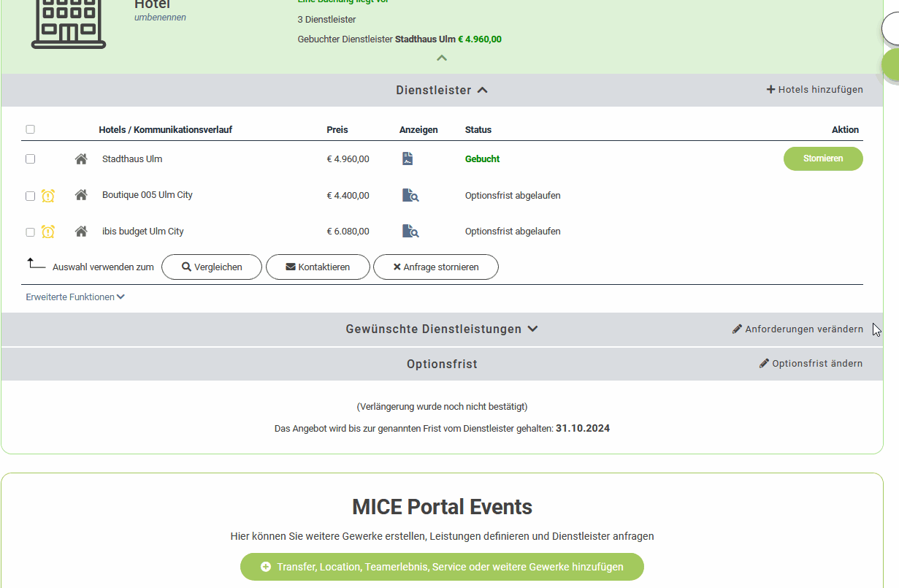899x588 pixels.
Task: Click the house icon beside Boutique 005 Ulm City
Action: click(x=81, y=195)
